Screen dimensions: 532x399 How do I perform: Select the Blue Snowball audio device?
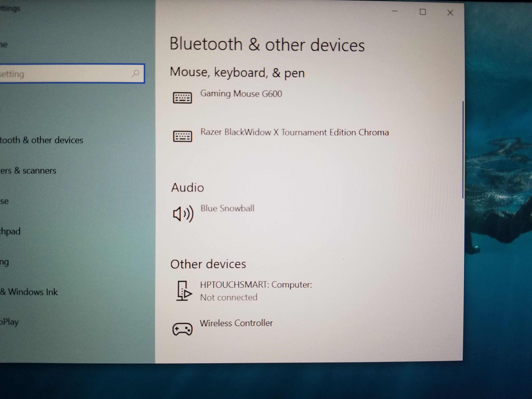227,208
